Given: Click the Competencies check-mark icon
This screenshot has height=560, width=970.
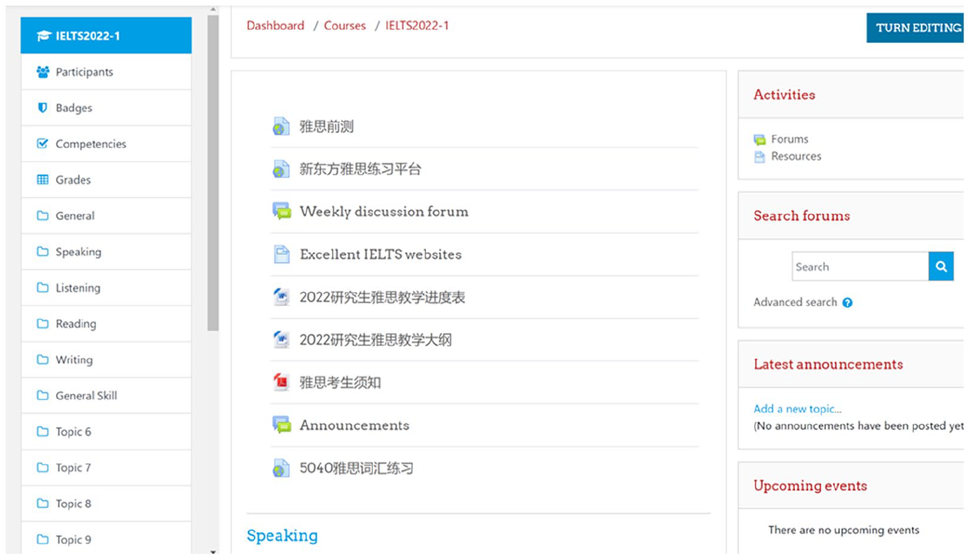Looking at the screenshot, I should pyautogui.click(x=42, y=144).
